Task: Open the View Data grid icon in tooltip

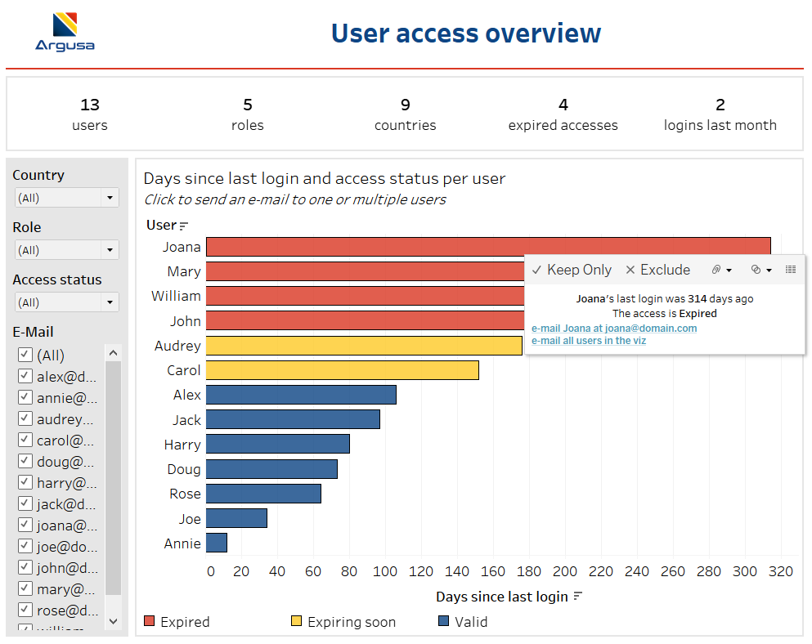Action: click(x=790, y=270)
